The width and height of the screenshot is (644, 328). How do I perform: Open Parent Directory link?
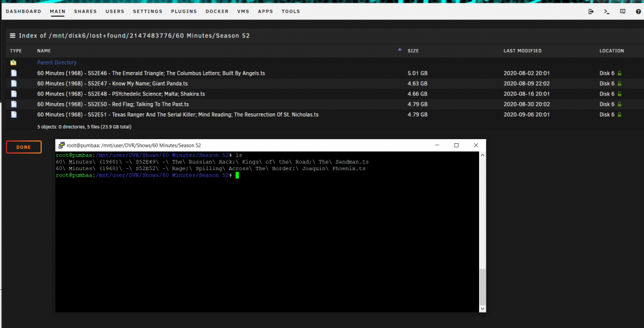point(57,63)
